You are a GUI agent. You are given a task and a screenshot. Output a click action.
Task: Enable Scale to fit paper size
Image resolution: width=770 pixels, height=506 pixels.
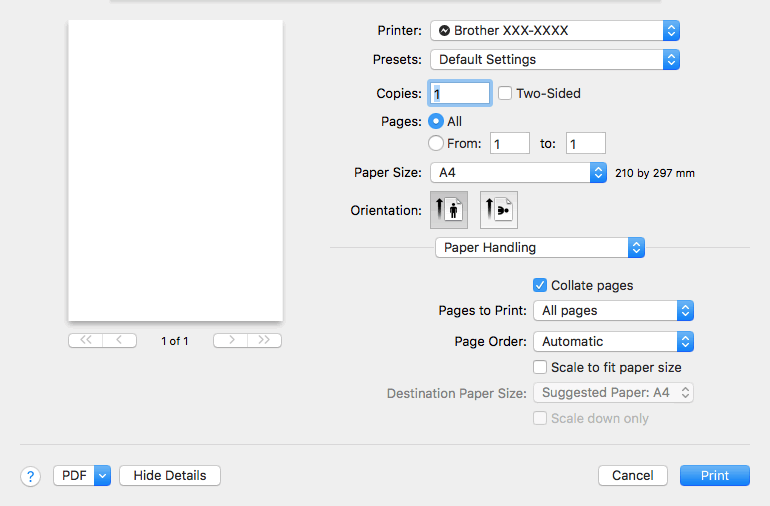540,367
